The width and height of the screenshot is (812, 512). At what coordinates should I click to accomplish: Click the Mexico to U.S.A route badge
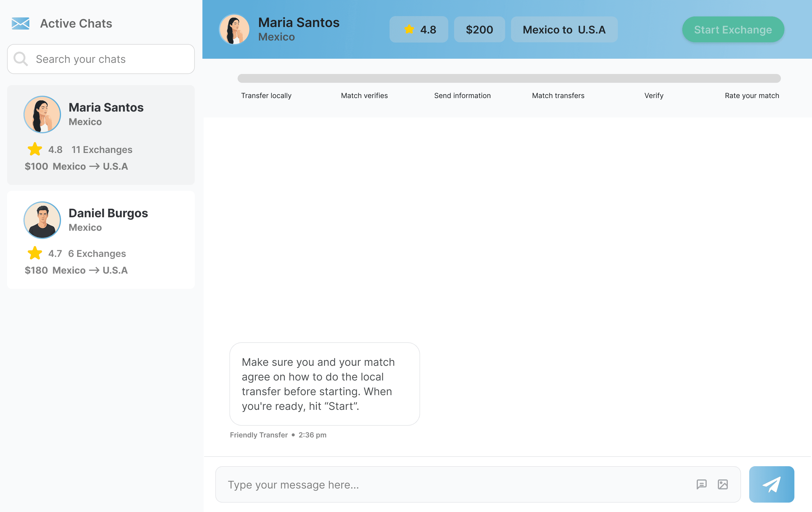(x=564, y=29)
